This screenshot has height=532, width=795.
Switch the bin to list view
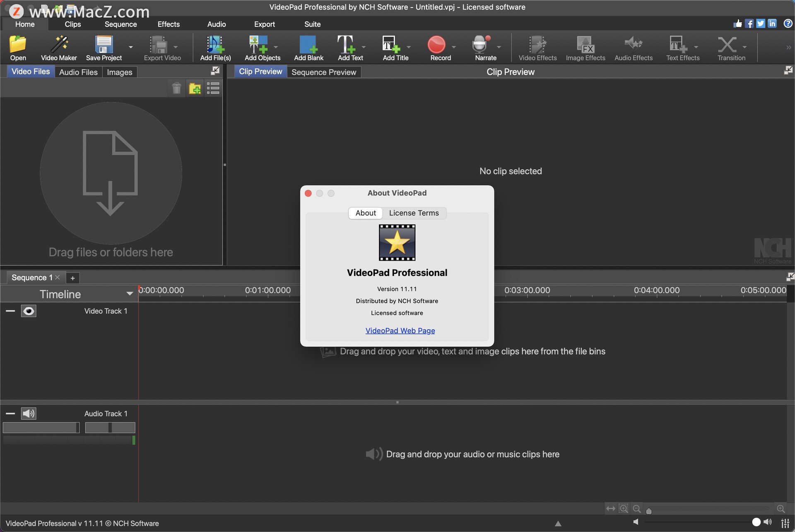(213, 88)
